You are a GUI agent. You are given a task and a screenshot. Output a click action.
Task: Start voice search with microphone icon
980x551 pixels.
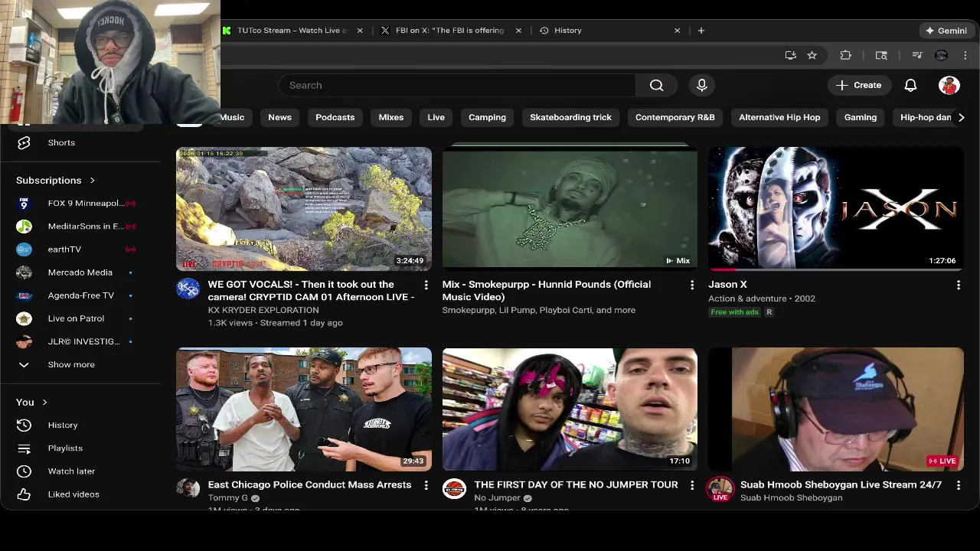701,85
